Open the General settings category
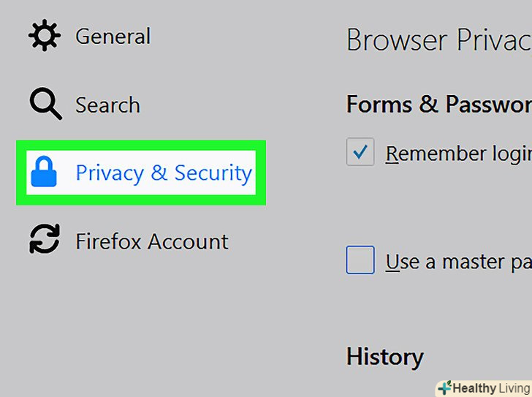Screen dimensions: 532x397 [x=113, y=37]
